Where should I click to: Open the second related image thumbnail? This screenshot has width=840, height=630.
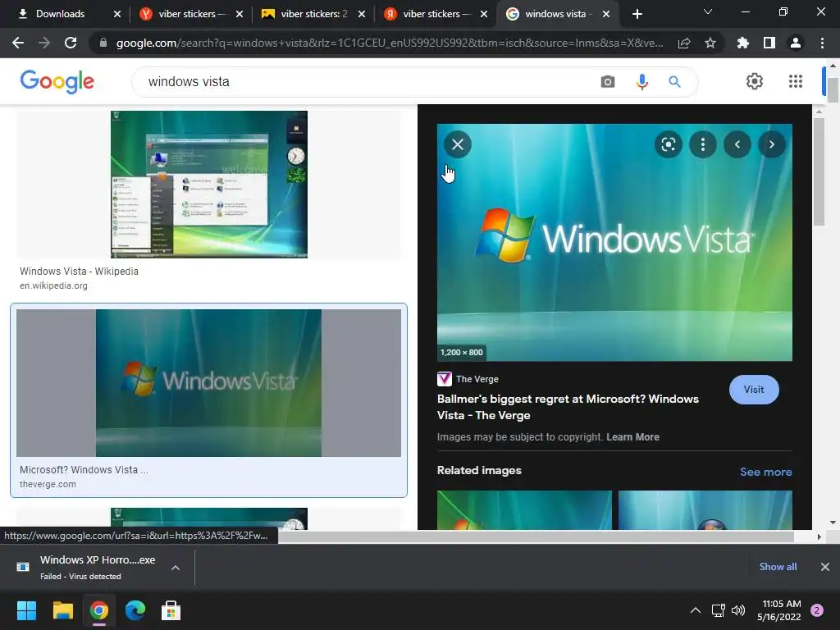[705, 510]
